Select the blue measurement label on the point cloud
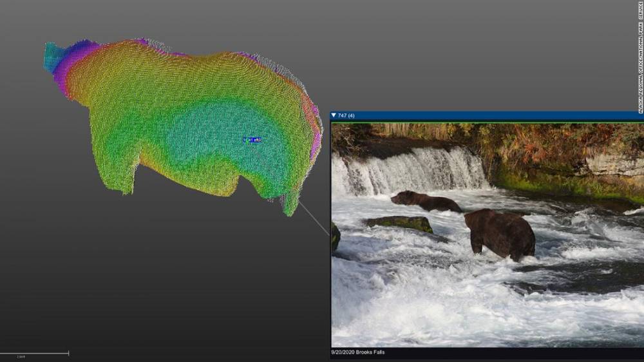Image resolution: width=644 pixels, height=362 pixels. click(252, 140)
